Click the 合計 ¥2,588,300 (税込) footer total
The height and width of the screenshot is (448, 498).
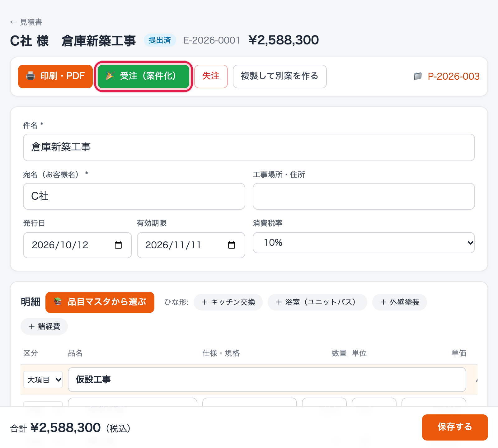70,428
